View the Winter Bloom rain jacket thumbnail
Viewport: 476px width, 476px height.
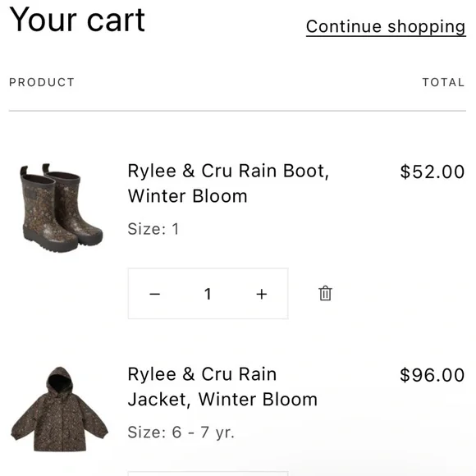tap(59, 410)
